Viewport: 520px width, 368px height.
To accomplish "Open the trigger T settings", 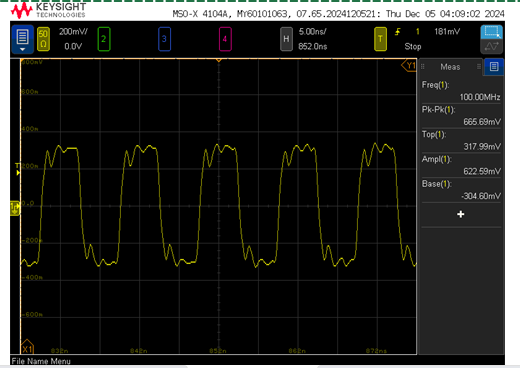I will pos(380,39).
